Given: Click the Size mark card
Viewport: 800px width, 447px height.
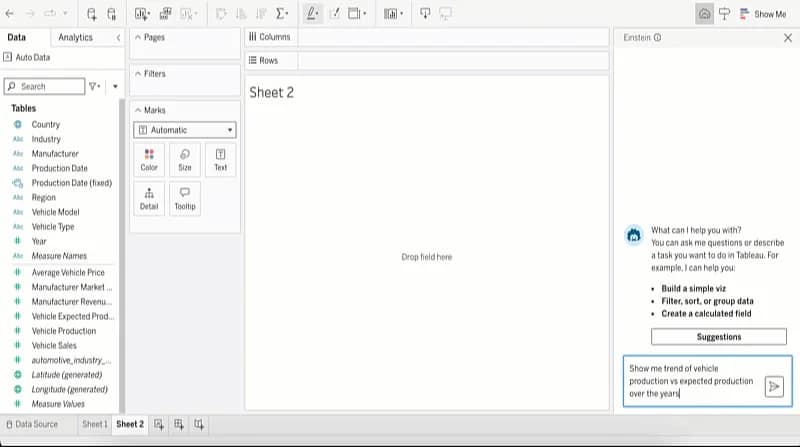Looking at the screenshot, I should coord(185,159).
